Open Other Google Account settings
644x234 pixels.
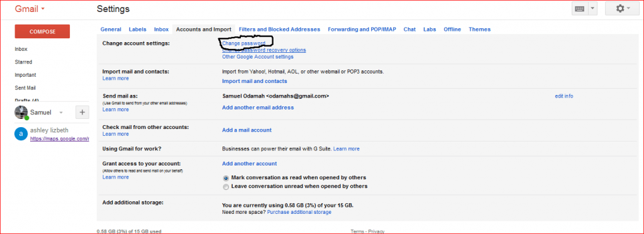[258, 57]
